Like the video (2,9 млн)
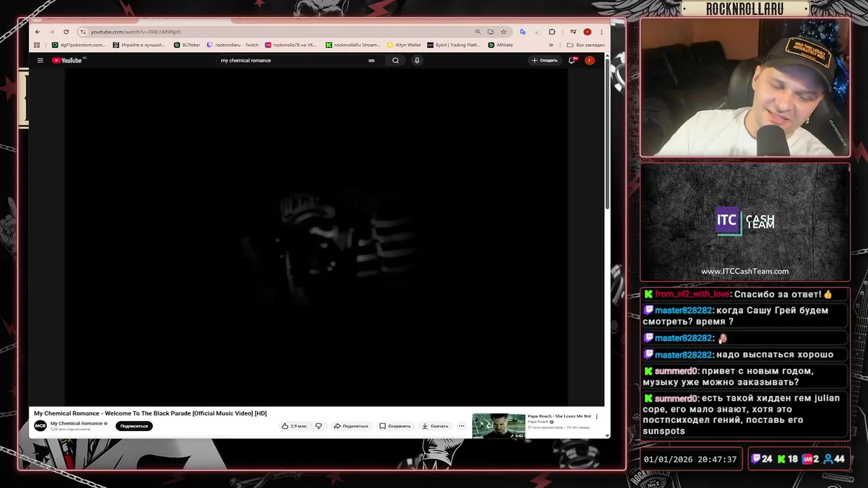 294,426
